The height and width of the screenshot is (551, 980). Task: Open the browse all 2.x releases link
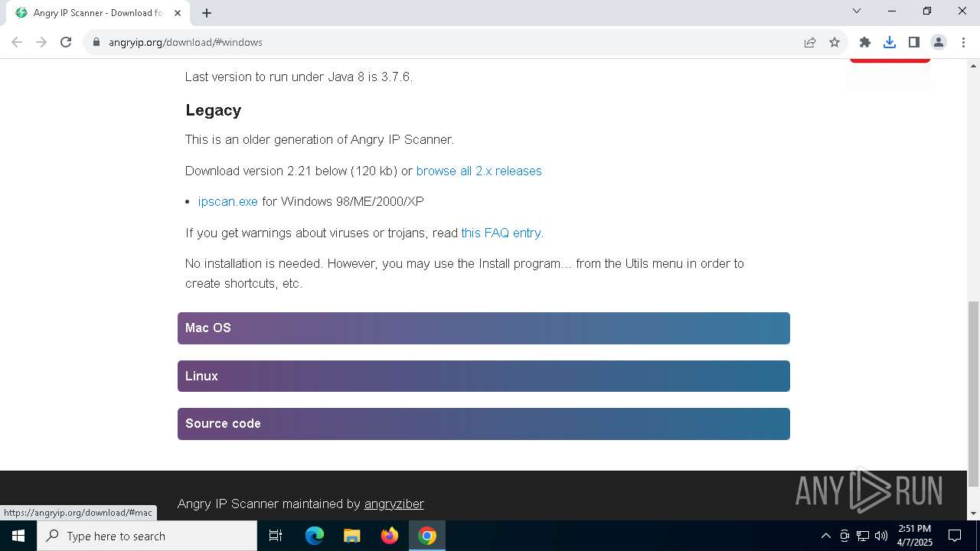[479, 171]
